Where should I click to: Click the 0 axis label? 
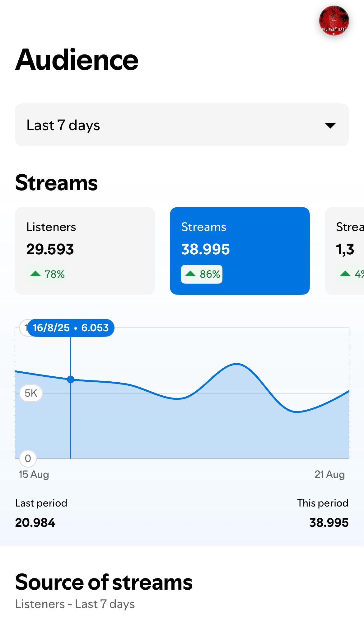(28, 458)
